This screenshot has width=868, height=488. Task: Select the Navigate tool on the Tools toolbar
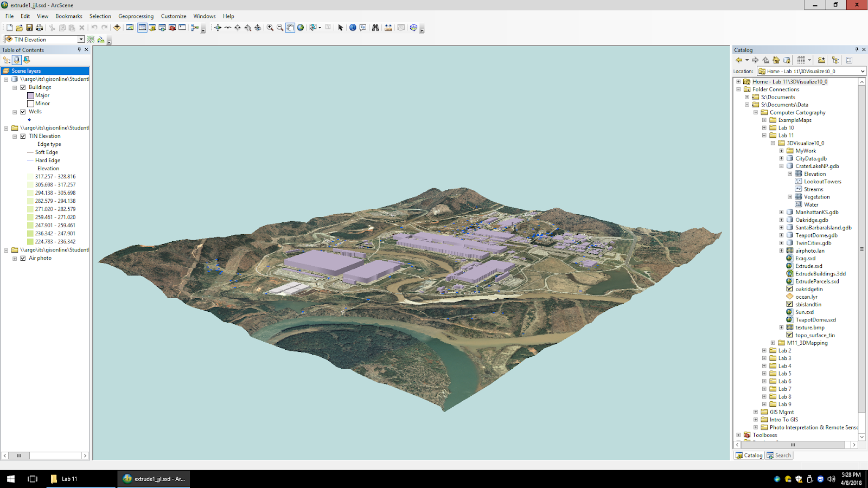(x=218, y=27)
